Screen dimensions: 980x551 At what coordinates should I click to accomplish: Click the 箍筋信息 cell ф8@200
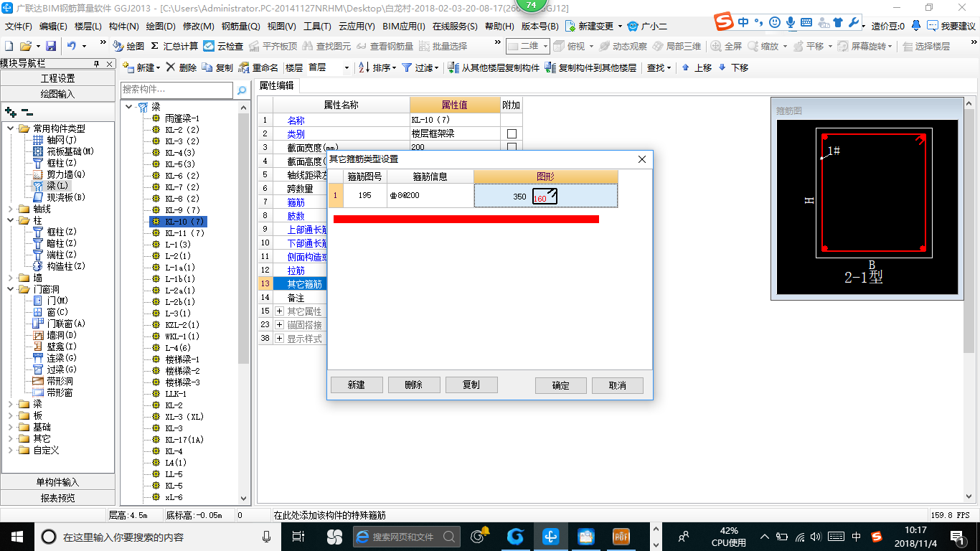tap(430, 196)
